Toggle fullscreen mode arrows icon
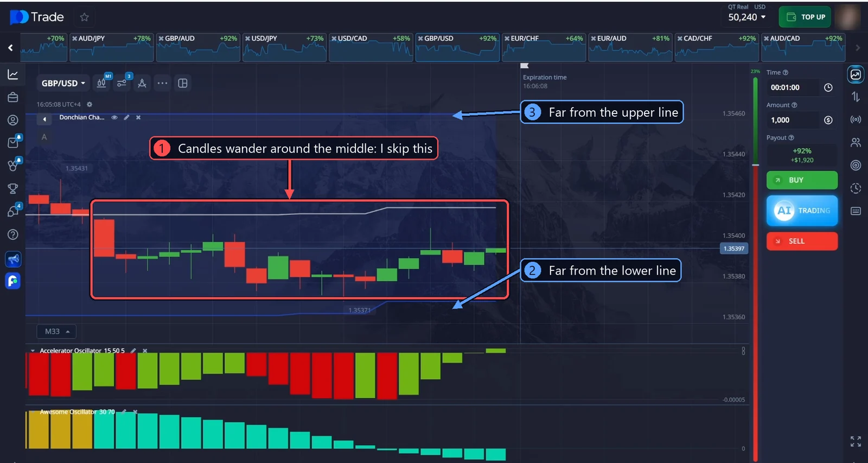 856,441
